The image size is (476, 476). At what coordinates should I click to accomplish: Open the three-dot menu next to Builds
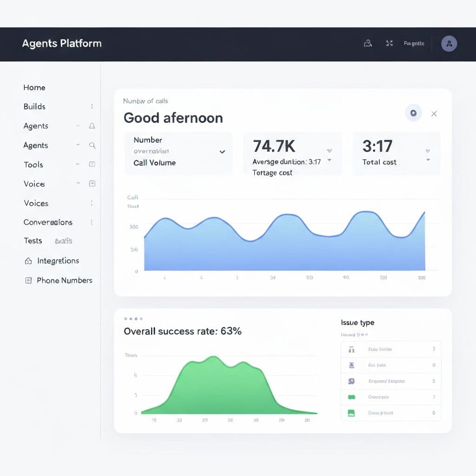pos(92,106)
